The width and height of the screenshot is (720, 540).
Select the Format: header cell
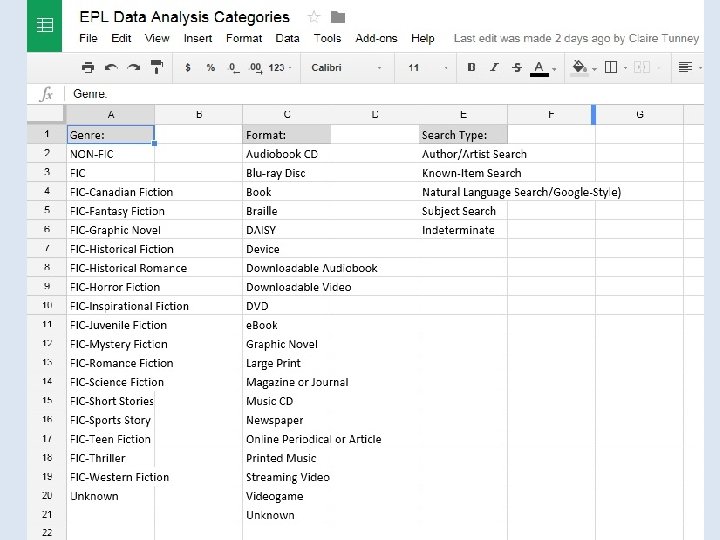(x=287, y=135)
